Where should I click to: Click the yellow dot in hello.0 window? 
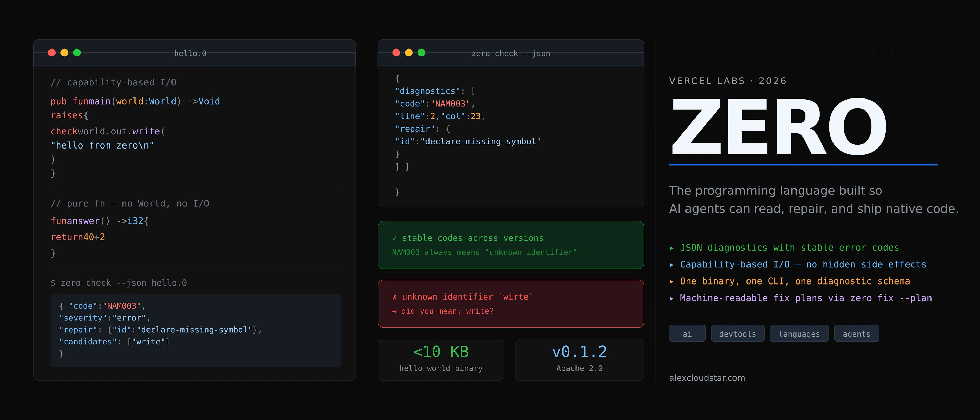coord(64,53)
